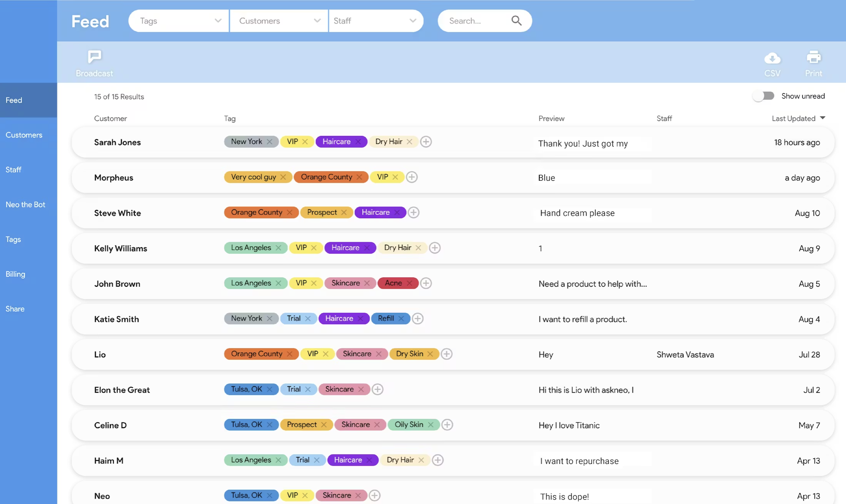The height and width of the screenshot is (504, 846).
Task: Enable the Show unread toggle
Action: coord(764,96)
